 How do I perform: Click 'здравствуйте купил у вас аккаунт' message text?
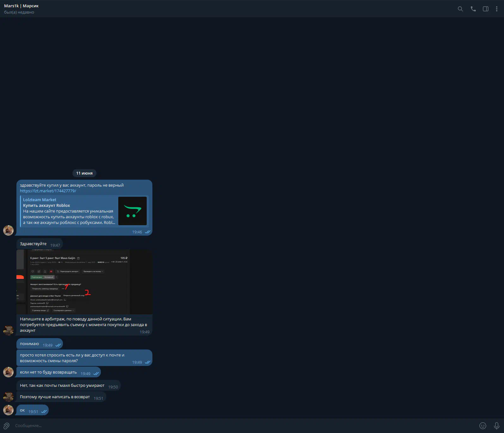pyautogui.click(x=72, y=185)
